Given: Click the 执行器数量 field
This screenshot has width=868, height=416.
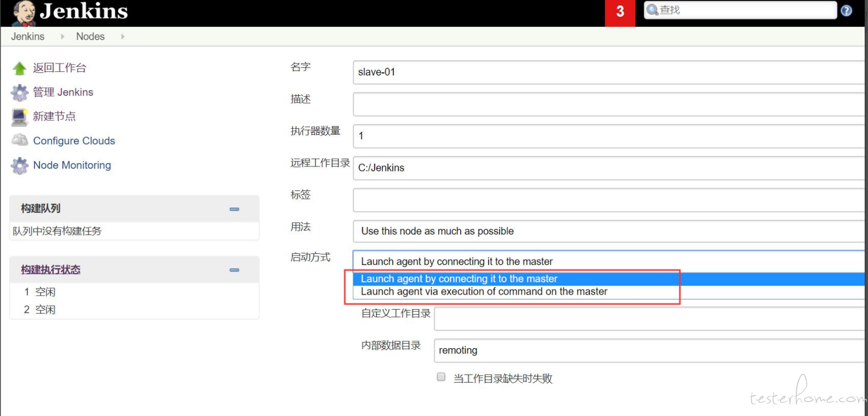Looking at the screenshot, I should [610, 136].
